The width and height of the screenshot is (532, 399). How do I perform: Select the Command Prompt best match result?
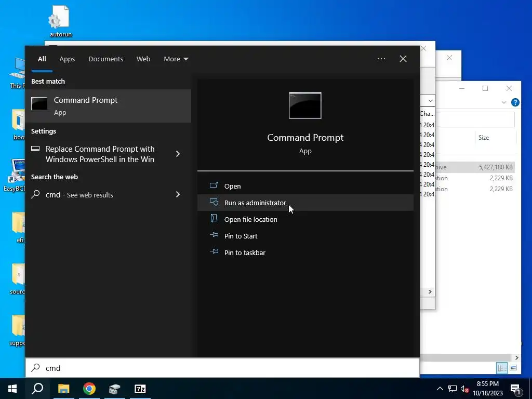tap(108, 106)
